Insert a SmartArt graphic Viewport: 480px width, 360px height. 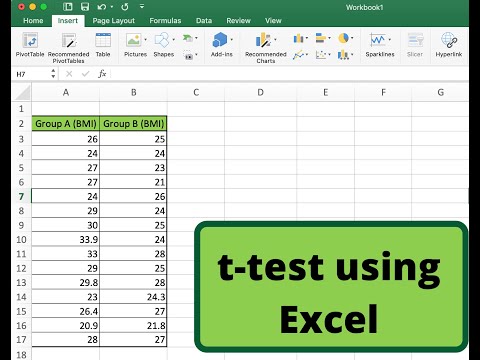click(x=188, y=38)
